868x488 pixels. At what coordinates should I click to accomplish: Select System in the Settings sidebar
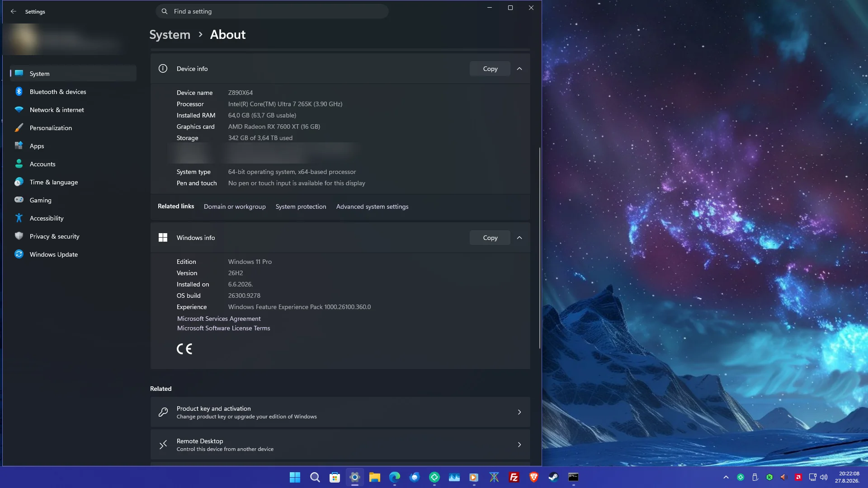[x=73, y=74]
